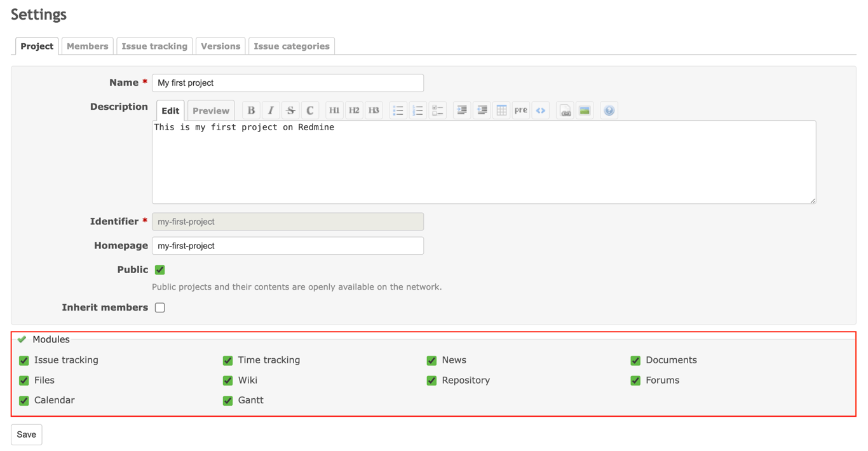Screen dimensions: 868x451
Task: Insert an image using the toolbar icon
Action: click(584, 110)
